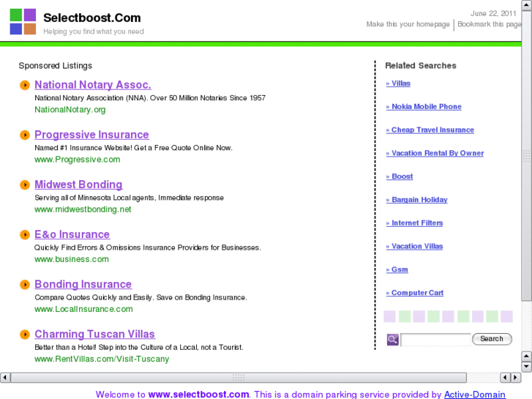This screenshot has width=532, height=399.
Task: Click the Selectboost.Com site title
Action: [92, 18]
